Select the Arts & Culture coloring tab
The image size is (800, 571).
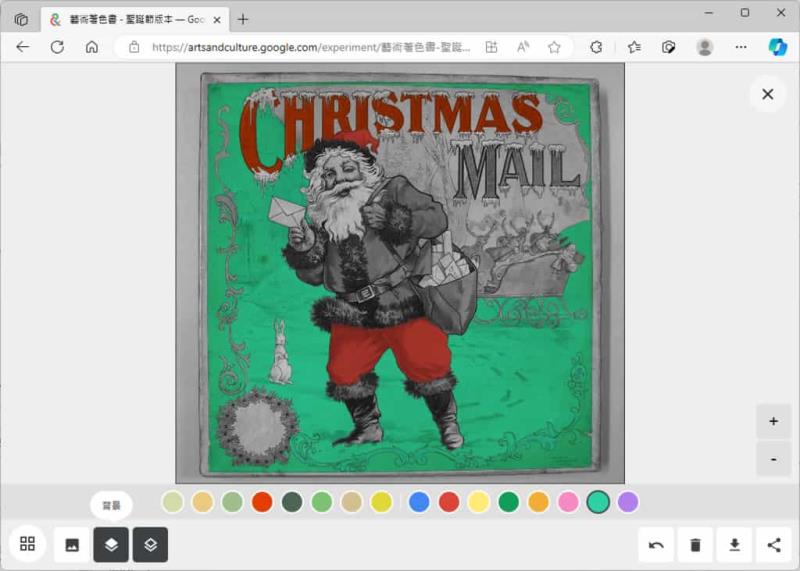point(135,19)
